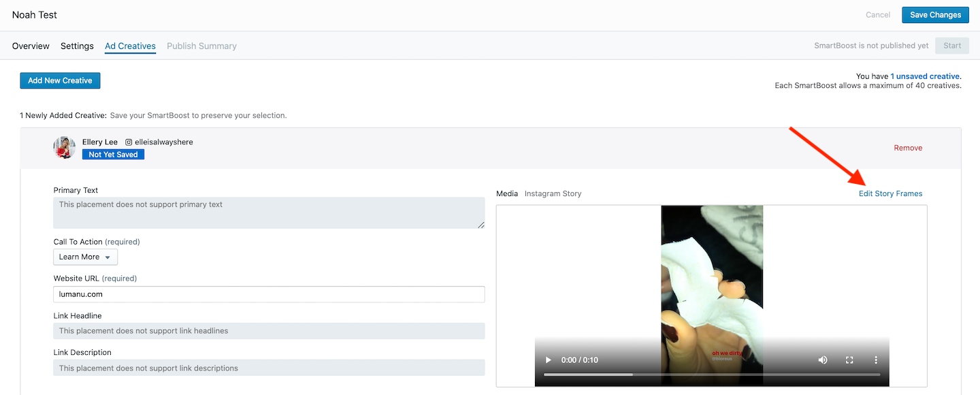Click the Website URL input field
980x395 pixels.
(x=269, y=294)
